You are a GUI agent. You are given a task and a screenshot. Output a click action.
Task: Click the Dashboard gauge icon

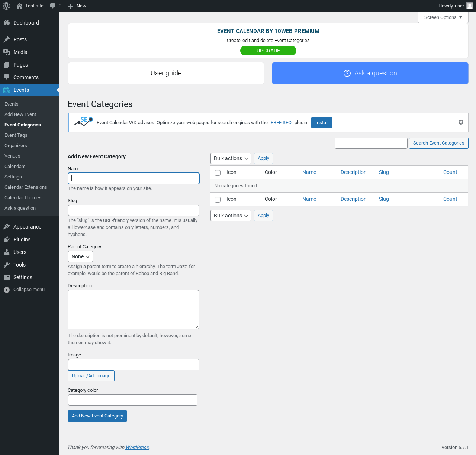(7, 23)
